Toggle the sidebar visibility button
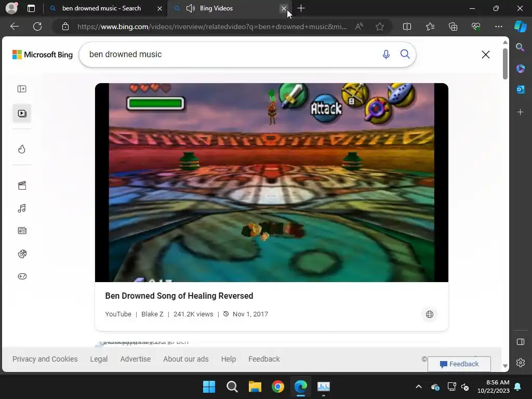This screenshot has height=399, width=532. [520, 342]
